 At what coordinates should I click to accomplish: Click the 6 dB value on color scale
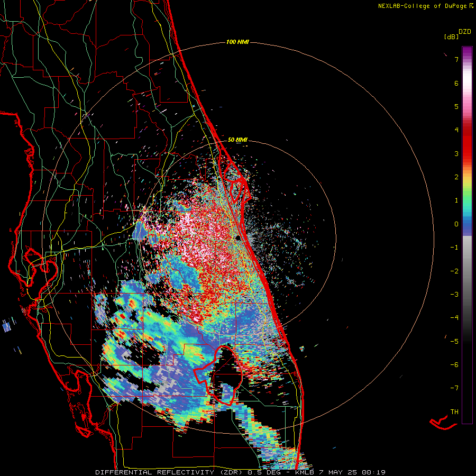[456, 83]
